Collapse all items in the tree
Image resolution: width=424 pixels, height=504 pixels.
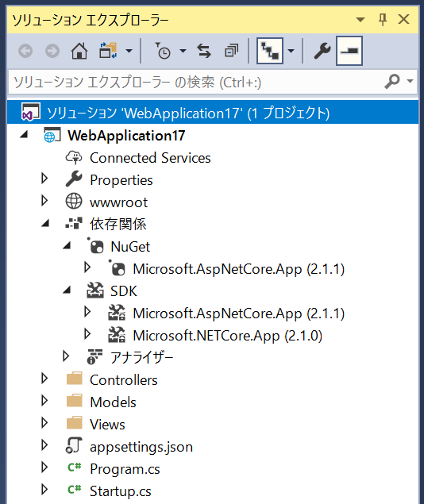231,51
